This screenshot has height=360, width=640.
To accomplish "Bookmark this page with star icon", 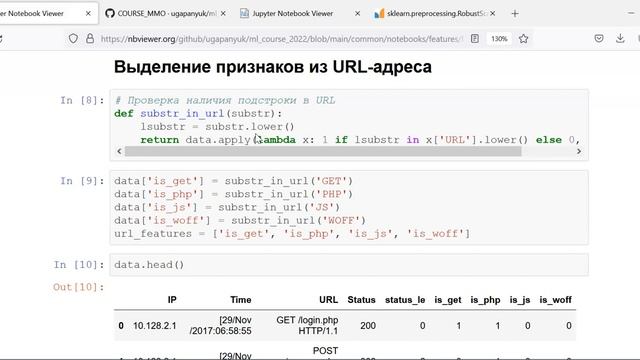I will click(x=524, y=39).
